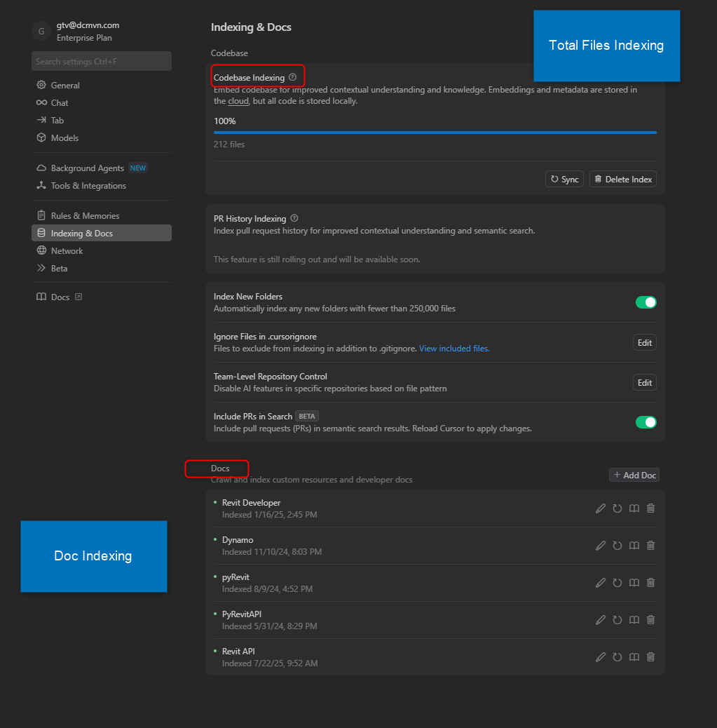717x728 pixels.
Task: Delete the PyRevitAPI doc with trash icon
Action: pos(650,620)
